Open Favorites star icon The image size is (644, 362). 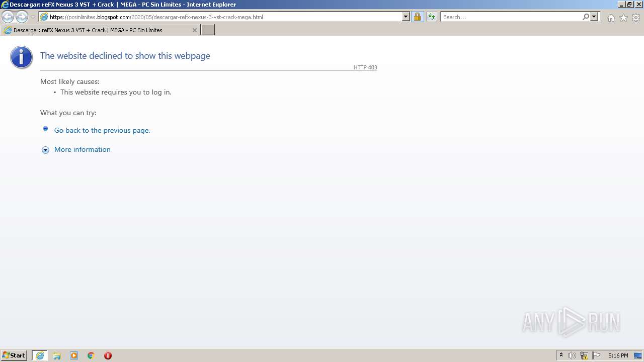click(623, 18)
